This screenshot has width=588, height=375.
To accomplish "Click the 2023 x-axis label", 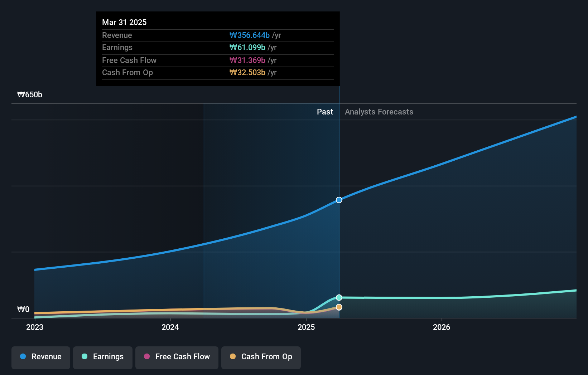I will (x=35, y=327).
